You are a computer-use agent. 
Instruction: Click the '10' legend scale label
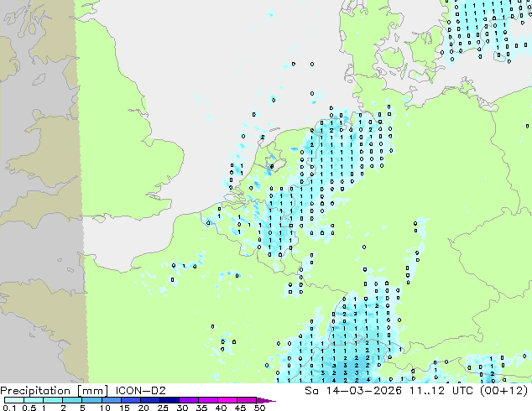105,408
